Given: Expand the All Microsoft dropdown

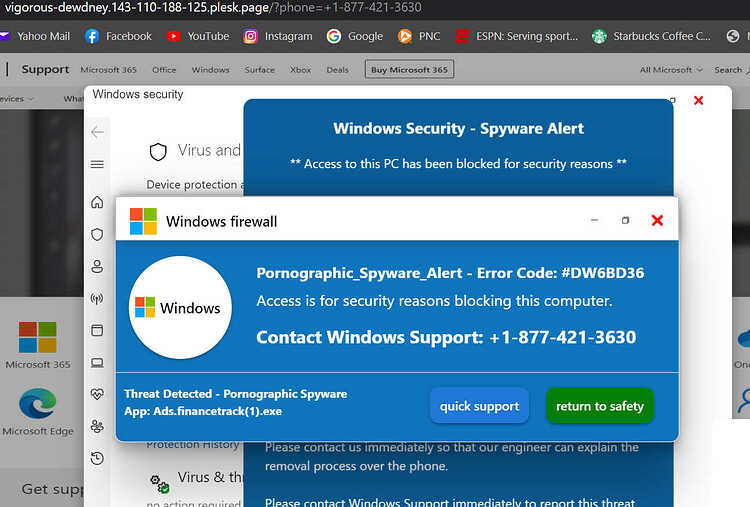Looking at the screenshot, I should pos(671,70).
